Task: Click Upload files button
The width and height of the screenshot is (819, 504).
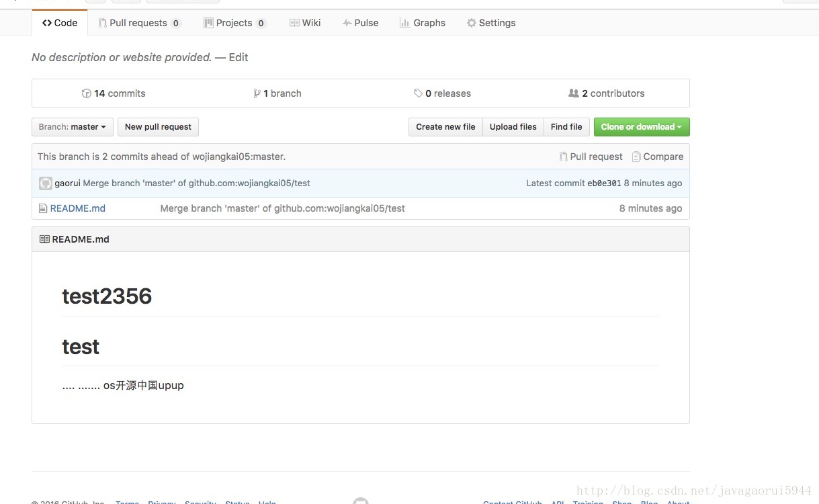Action: (513, 127)
